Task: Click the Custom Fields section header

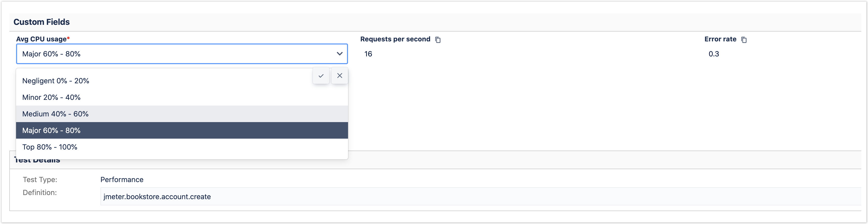Action: click(41, 22)
